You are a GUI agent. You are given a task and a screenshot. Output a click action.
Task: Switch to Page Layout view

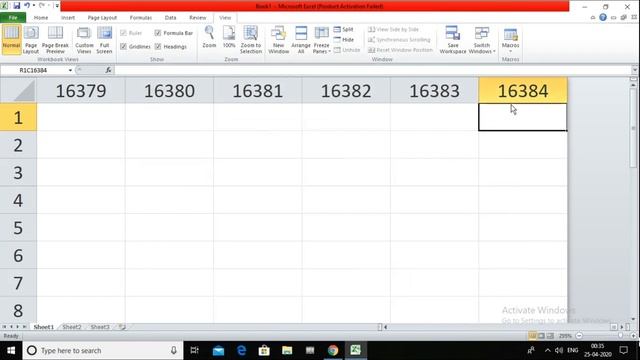[31, 39]
